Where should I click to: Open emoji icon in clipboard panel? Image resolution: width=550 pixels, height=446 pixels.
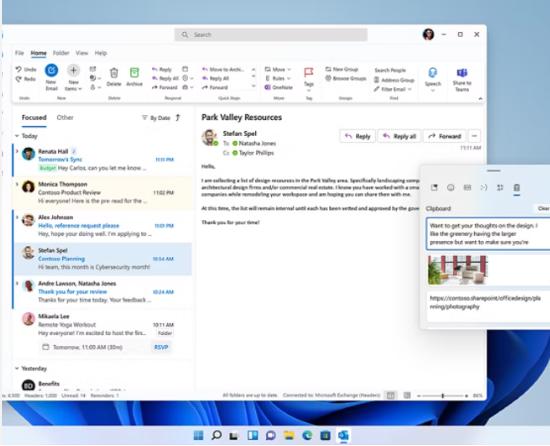pos(451,187)
